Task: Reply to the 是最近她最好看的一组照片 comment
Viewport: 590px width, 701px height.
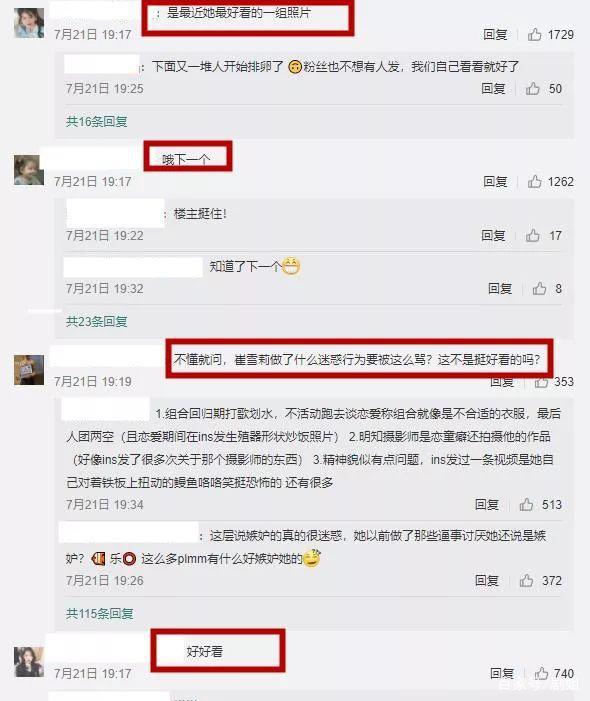Action: (495, 34)
